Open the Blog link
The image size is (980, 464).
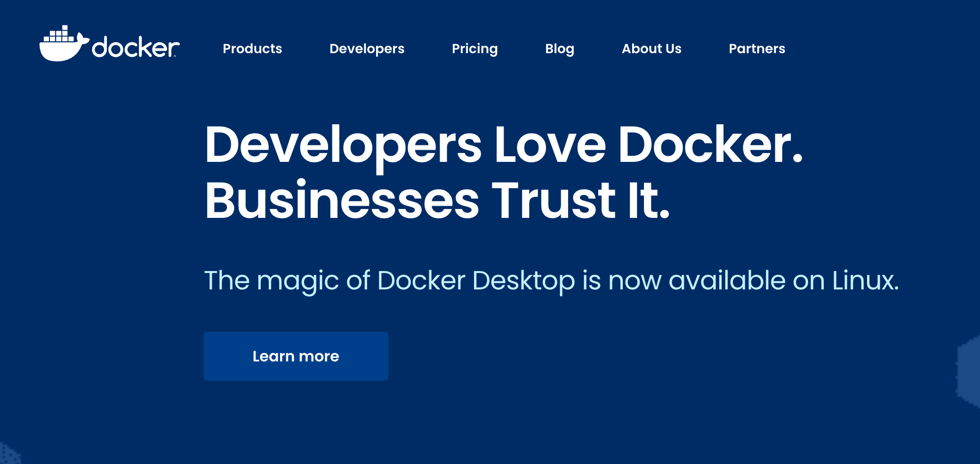560,49
